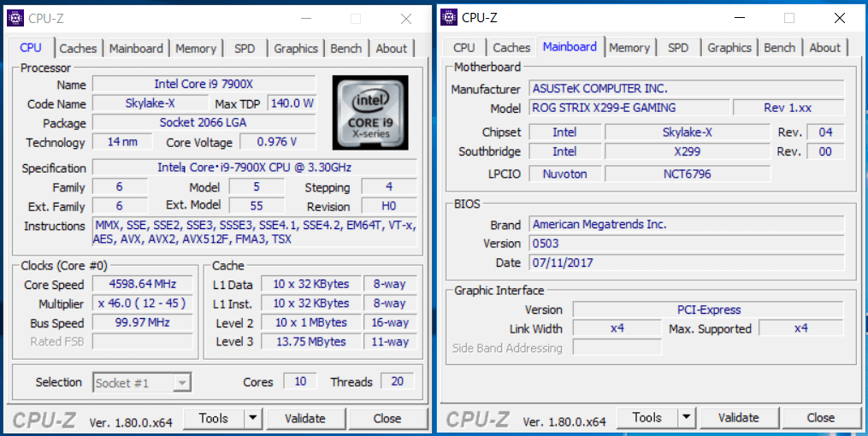
Task: Open the Caches tab in the left window
Action: (x=78, y=48)
